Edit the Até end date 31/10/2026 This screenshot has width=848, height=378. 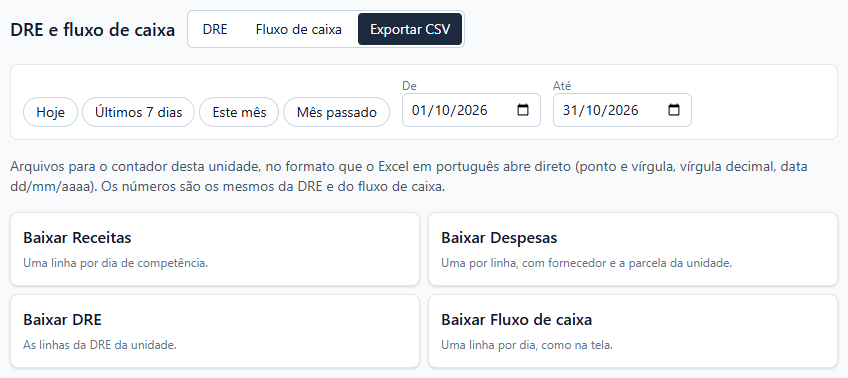(x=622, y=110)
